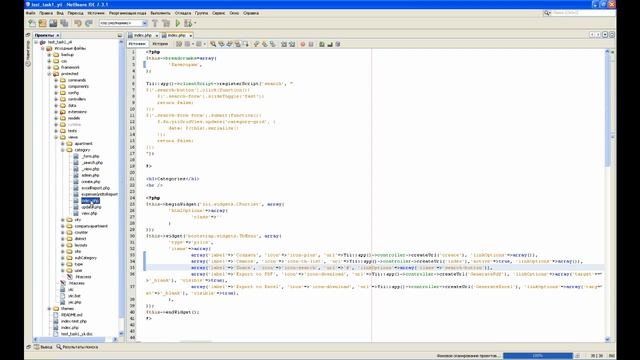
Task: Open the Debug Project dropdown arrow
Action: [x=195, y=23]
